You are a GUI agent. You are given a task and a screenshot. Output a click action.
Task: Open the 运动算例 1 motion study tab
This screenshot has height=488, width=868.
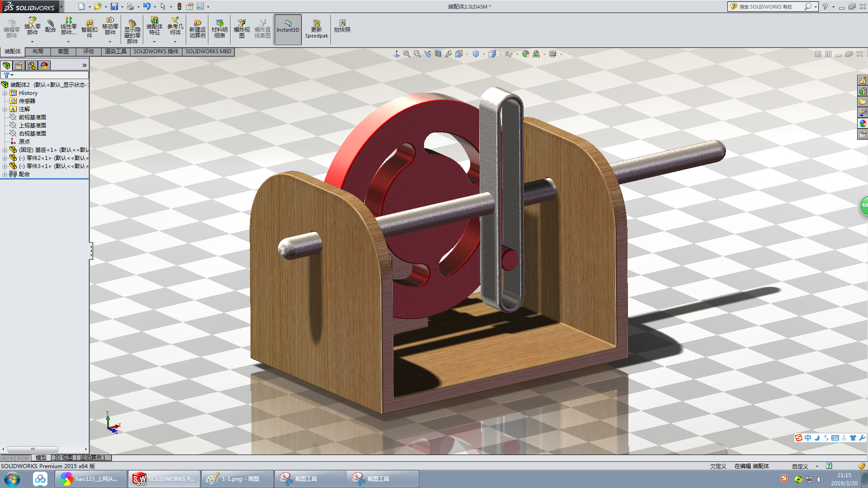pos(93,458)
